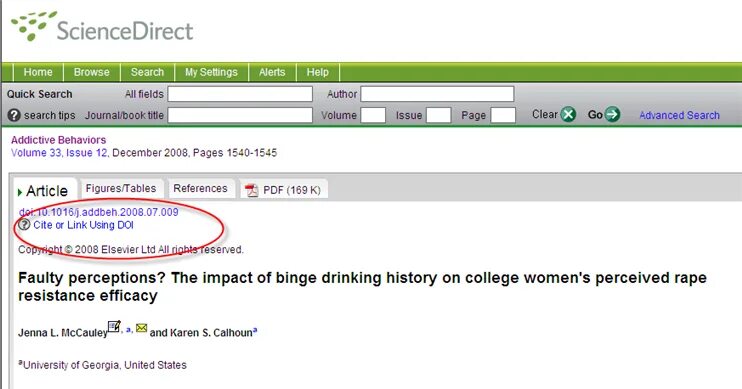Click the affiliation superscript after Karen S. Calhoun

tap(255, 330)
